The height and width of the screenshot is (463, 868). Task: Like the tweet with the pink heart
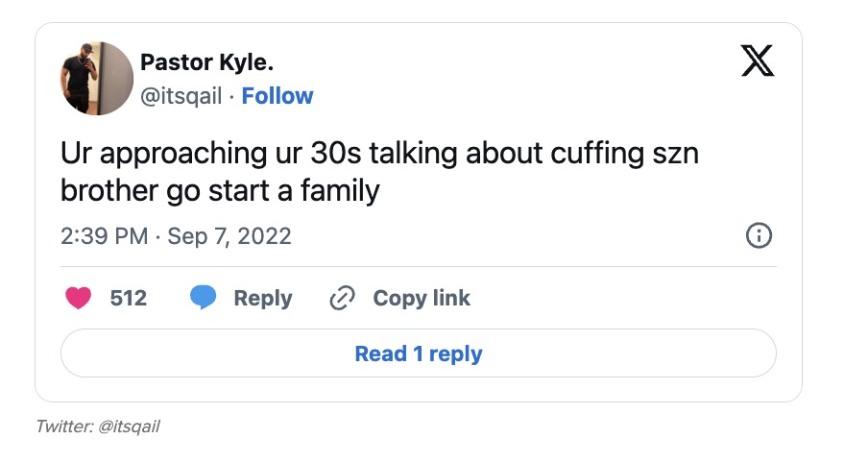pos(79,299)
